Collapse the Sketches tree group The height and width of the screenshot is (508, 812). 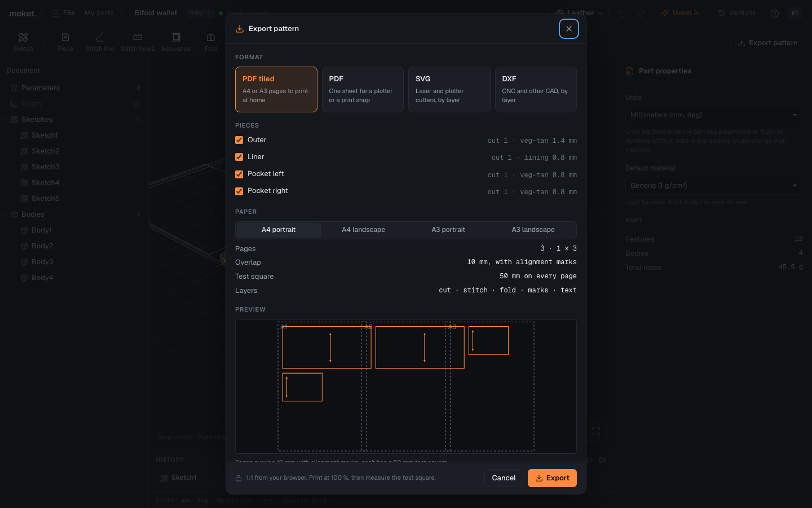4,120
